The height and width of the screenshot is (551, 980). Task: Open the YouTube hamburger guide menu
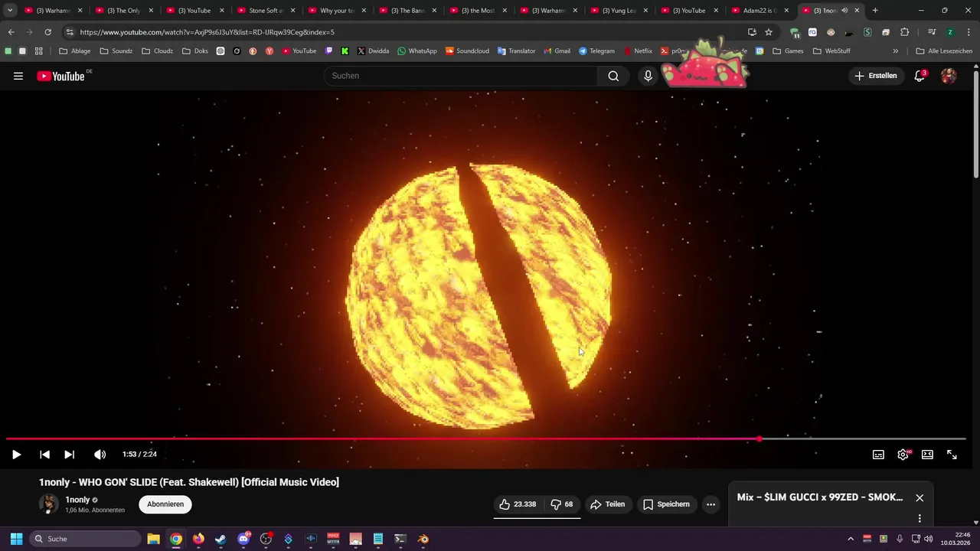pos(18,76)
